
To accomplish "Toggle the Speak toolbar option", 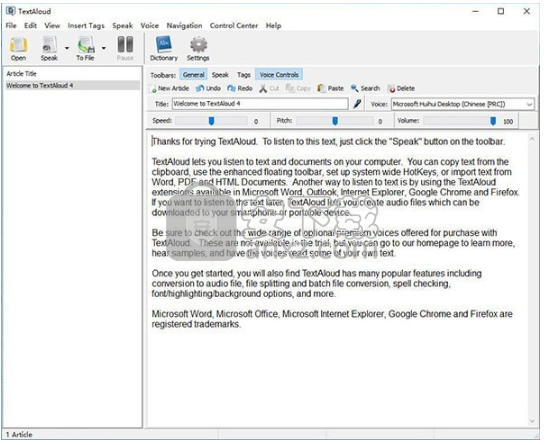I will [220, 74].
